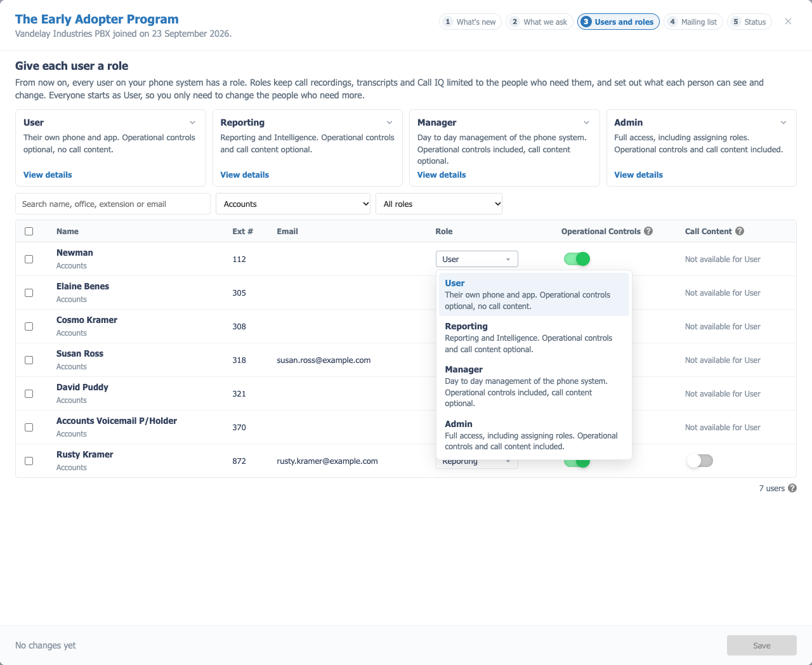Tick the Cosmo Kramer row checkbox

coord(29,326)
